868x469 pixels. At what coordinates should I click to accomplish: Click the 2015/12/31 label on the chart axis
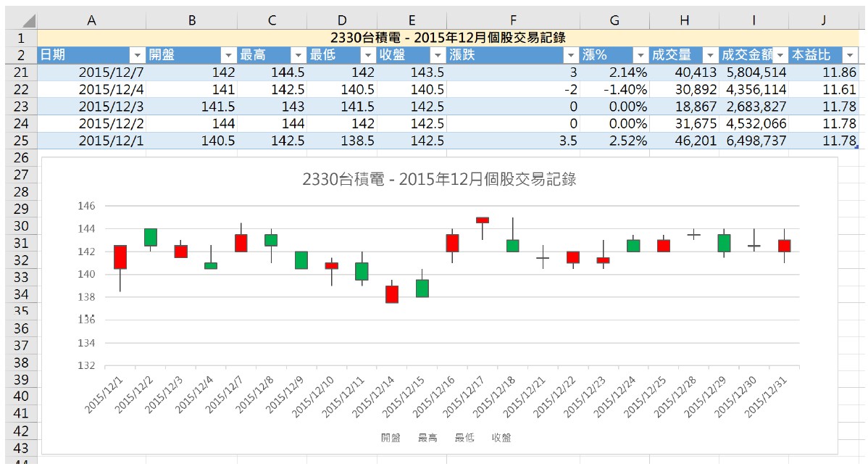click(766, 397)
